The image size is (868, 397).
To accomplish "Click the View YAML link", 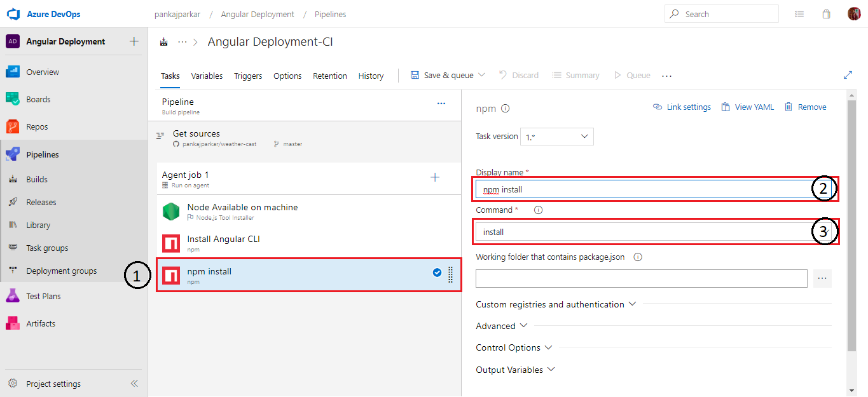I will (x=747, y=107).
